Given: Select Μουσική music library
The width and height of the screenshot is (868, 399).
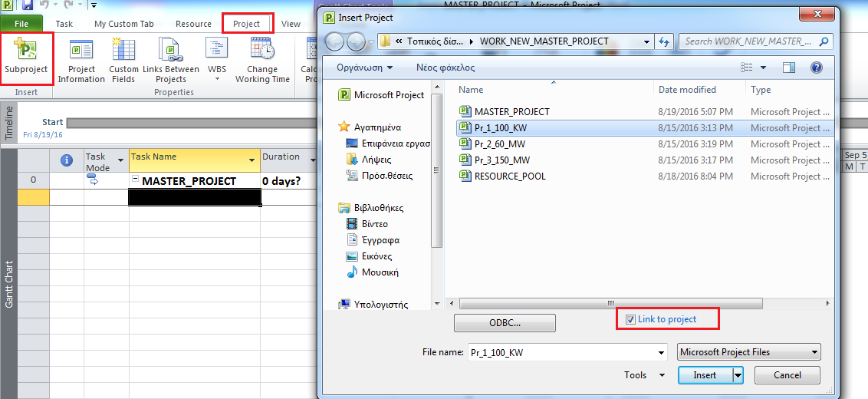Looking at the screenshot, I should point(373,272).
